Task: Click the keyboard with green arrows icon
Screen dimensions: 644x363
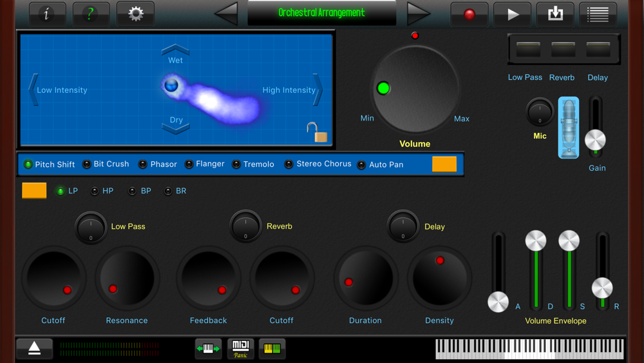Action: (x=208, y=349)
